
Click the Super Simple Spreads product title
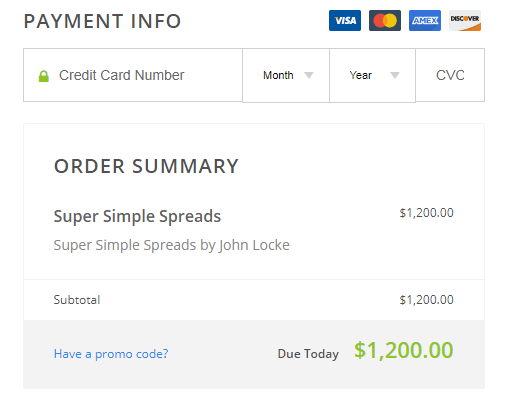137,216
